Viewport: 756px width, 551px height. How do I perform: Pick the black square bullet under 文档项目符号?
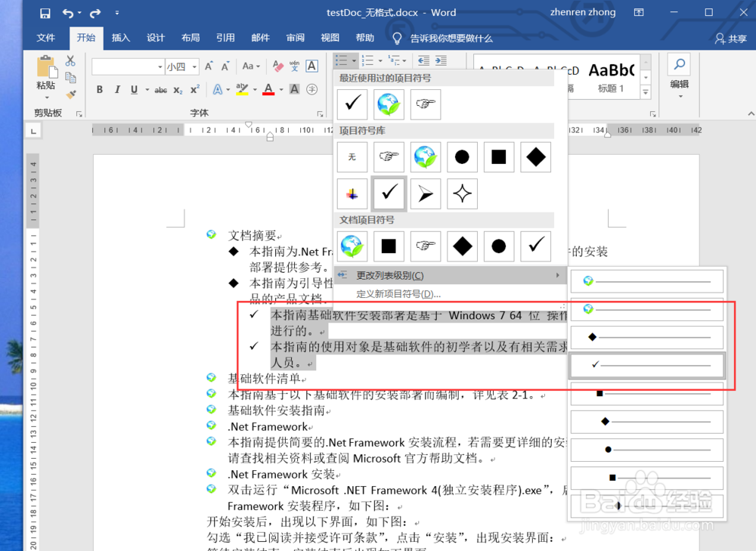coord(389,246)
